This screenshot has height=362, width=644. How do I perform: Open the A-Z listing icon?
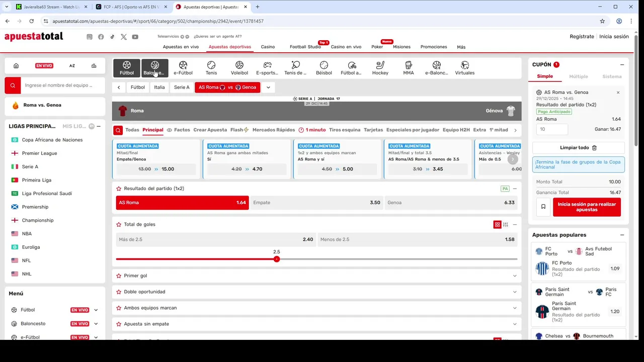tap(72, 66)
